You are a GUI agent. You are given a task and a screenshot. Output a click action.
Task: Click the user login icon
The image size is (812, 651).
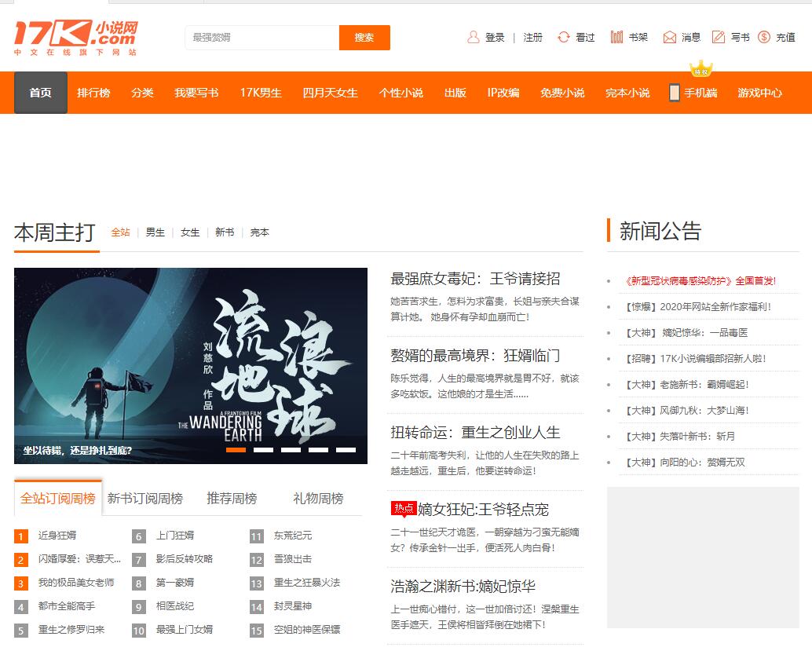click(473, 37)
